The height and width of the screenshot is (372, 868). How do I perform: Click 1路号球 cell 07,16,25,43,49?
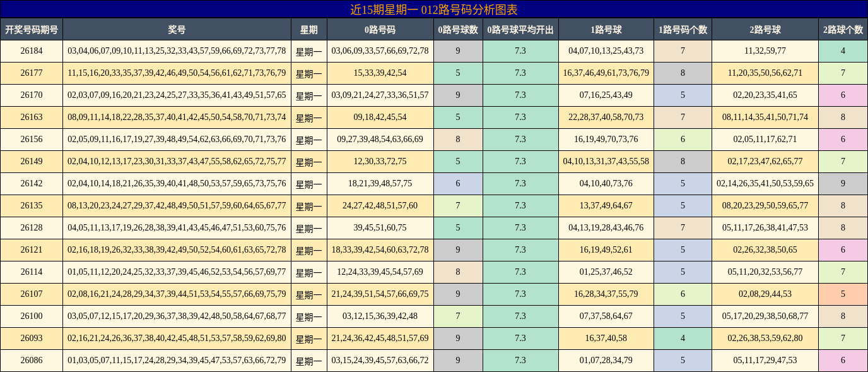(606, 95)
